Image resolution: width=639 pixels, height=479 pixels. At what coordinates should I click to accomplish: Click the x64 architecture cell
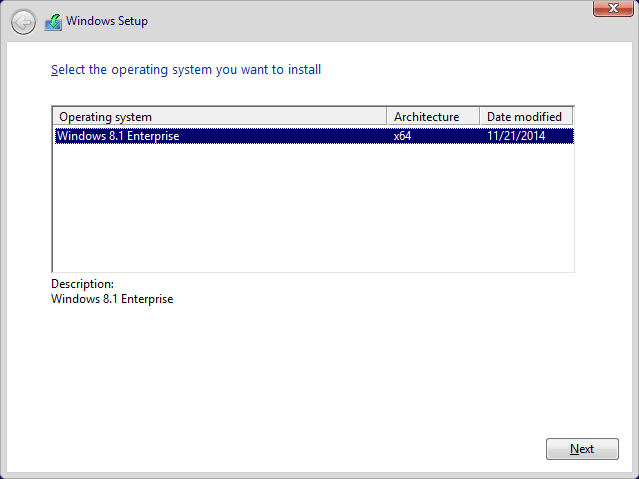[402, 136]
